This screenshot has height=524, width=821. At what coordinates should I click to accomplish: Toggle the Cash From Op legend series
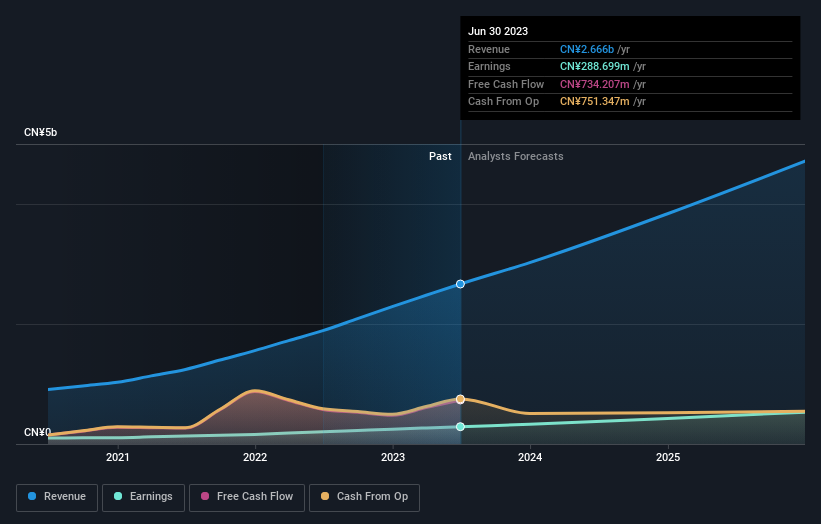pyautogui.click(x=364, y=497)
